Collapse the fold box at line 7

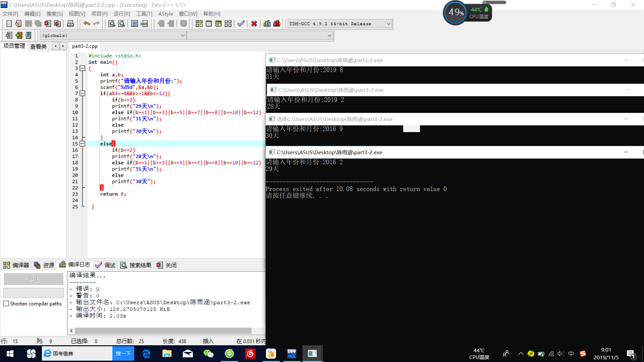pos(83,94)
